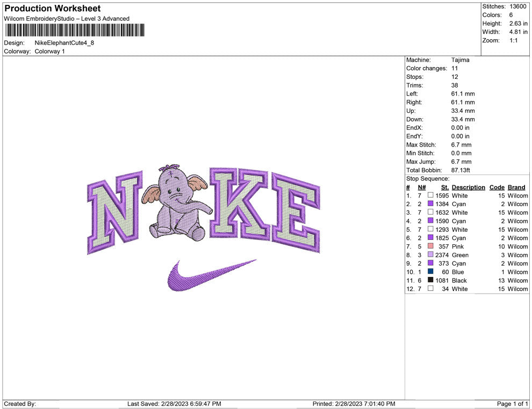Click the EndX value 0.00 in

tap(460, 128)
